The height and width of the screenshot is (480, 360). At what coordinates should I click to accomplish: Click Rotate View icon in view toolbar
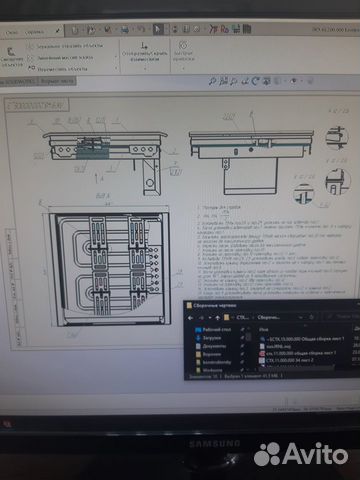(x=256, y=81)
